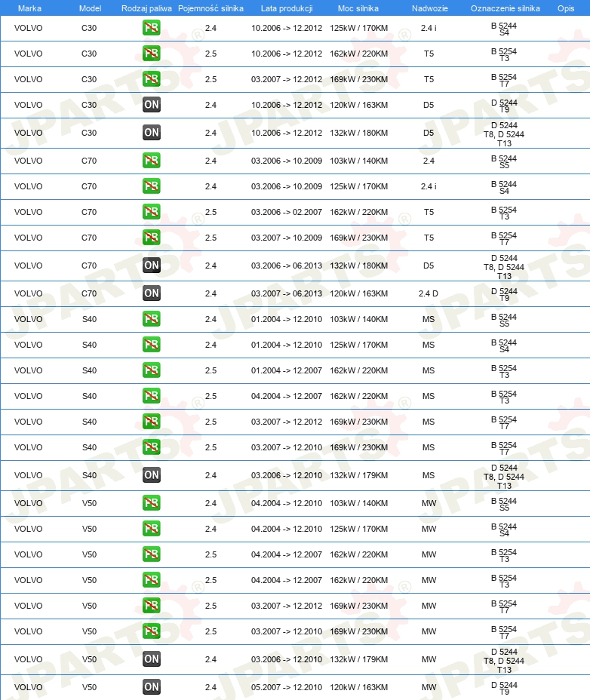Viewport: 590px width, 700px height.
Task: Click petrol icon in S40 125kW / 170KM row
Action: (x=152, y=345)
